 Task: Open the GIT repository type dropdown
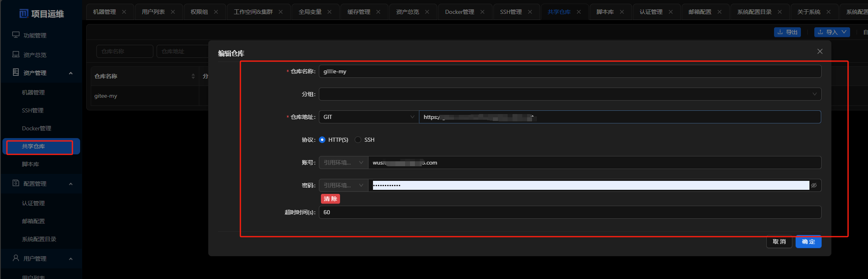[369, 117]
